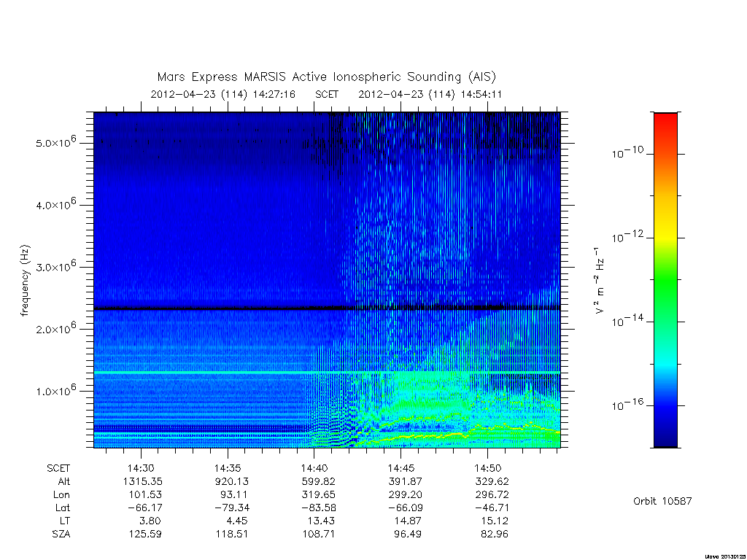Click the SZA value 82.96
This screenshot has width=747, height=560.
495,534
